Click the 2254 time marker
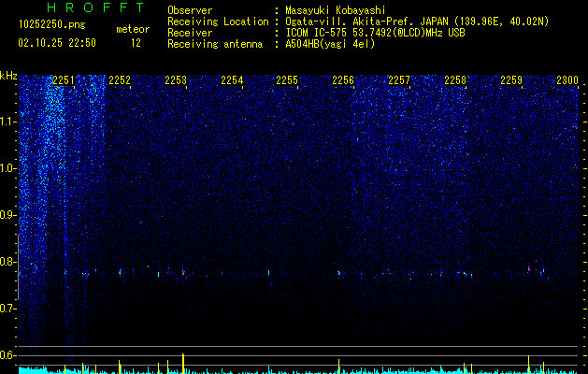This screenshot has width=588, height=374. (232, 80)
